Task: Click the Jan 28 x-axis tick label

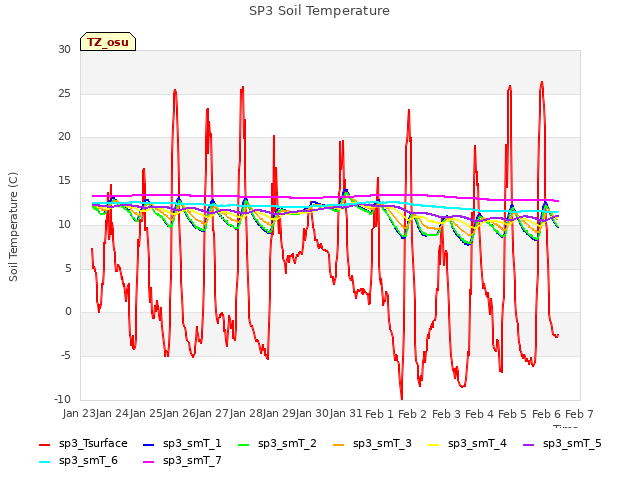Action: [x=246, y=413]
